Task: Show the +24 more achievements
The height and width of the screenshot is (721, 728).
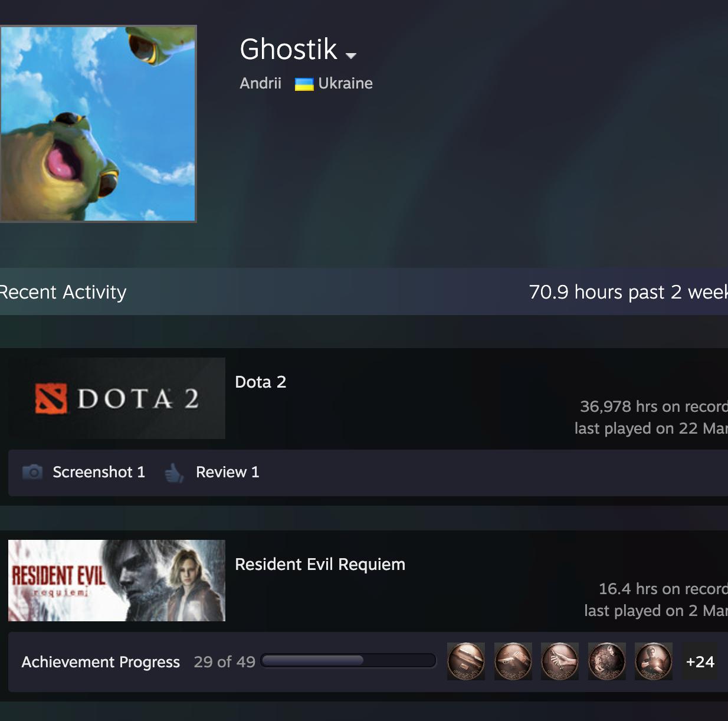Action: (x=700, y=661)
